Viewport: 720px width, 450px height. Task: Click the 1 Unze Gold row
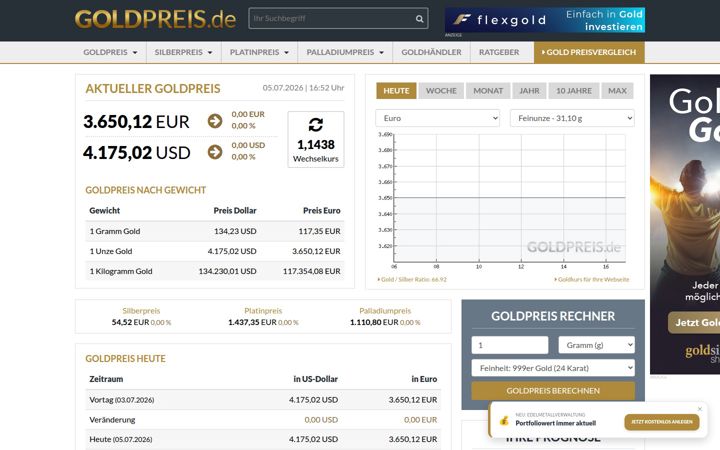(x=214, y=251)
